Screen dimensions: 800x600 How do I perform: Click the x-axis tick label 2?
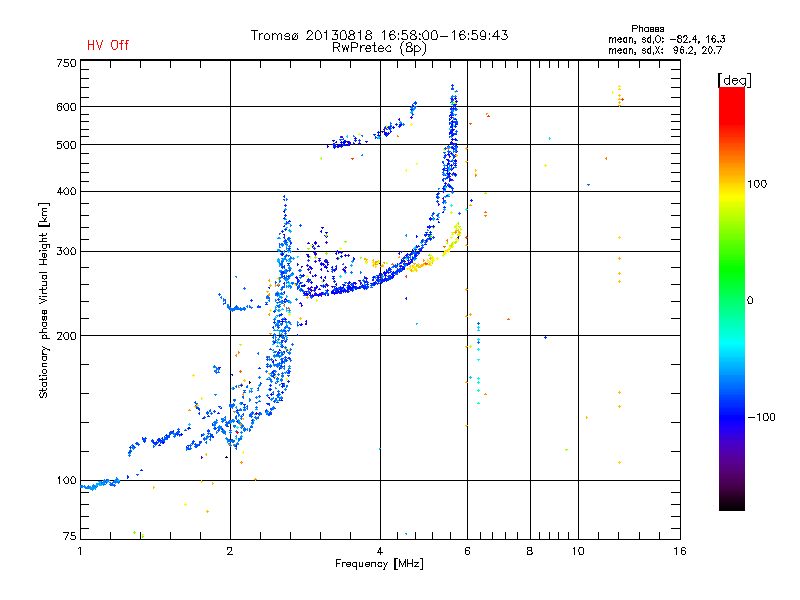230,551
